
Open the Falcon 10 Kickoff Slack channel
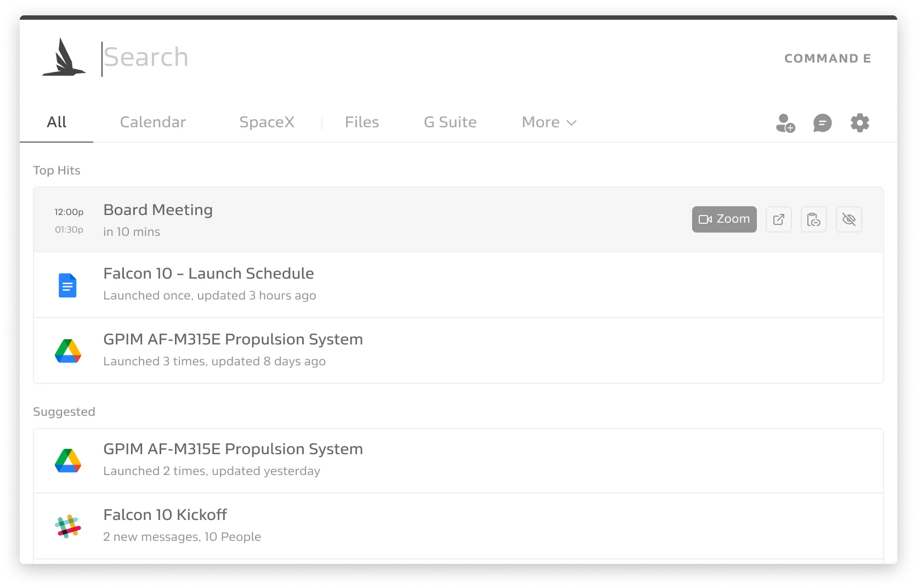[166, 515]
